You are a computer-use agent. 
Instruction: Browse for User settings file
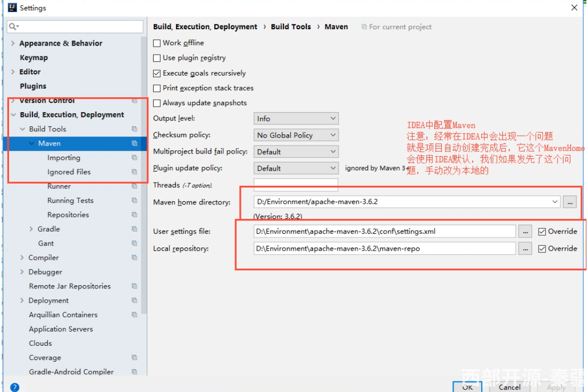[x=525, y=232]
